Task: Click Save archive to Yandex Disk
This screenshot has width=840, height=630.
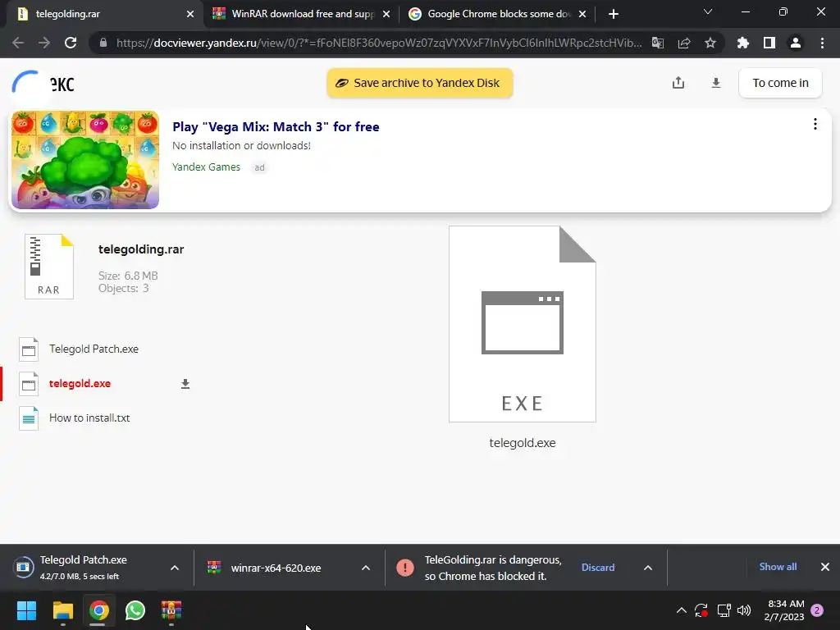Action: click(x=419, y=83)
